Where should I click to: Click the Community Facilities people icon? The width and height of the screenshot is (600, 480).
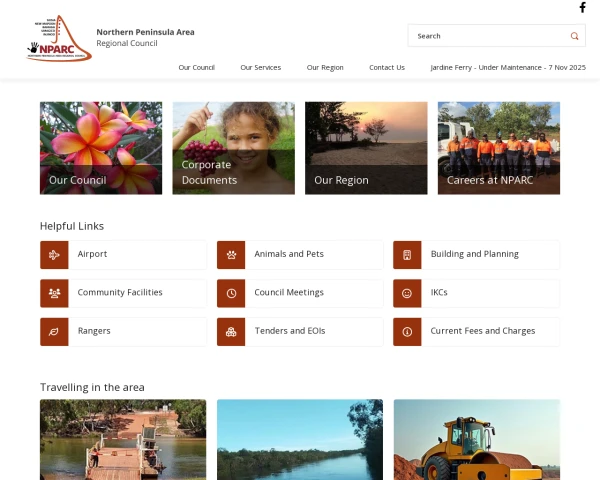click(54, 293)
